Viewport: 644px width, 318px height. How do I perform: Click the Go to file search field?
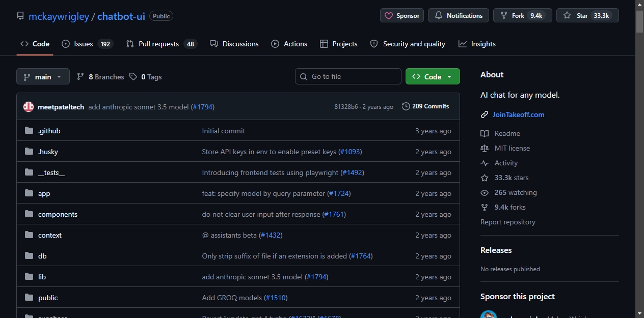pyautogui.click(x=348, y=76)
